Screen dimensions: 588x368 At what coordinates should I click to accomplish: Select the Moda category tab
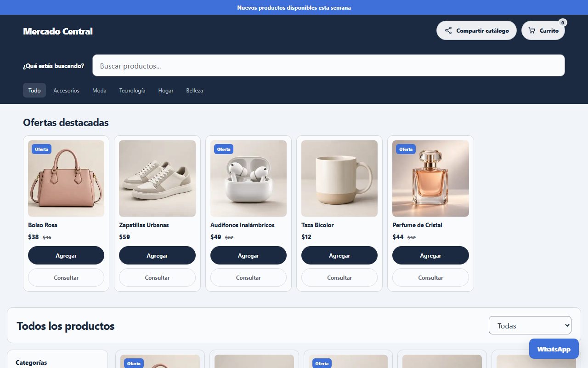(x=99, y=91)
